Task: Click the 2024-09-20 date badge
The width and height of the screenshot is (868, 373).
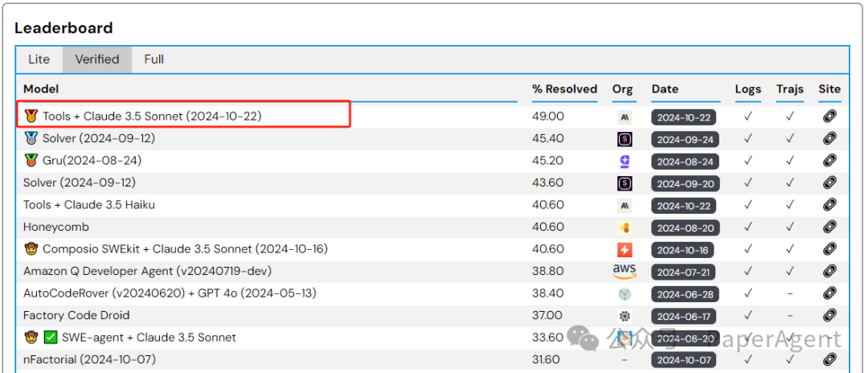Action: coord(686,184)
